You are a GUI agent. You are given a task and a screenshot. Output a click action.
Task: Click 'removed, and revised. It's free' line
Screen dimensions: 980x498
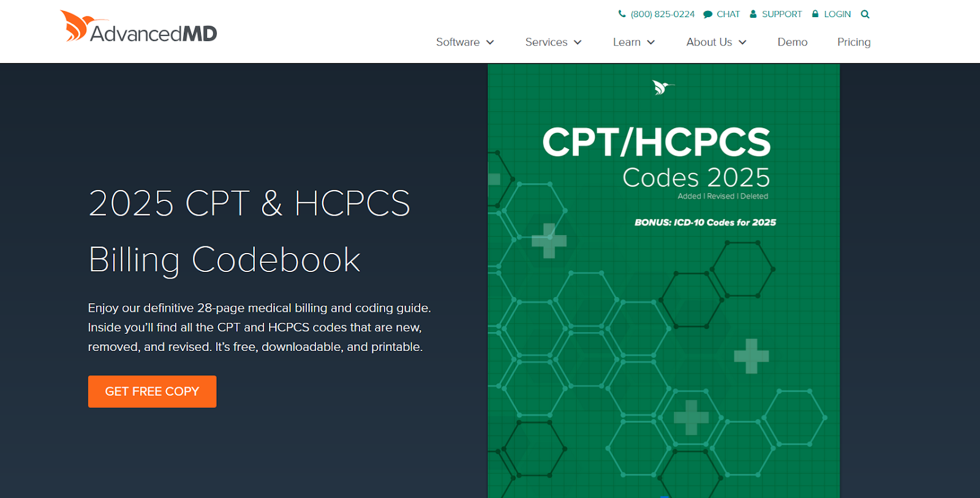pyautogui.click(x=255, y=347)
